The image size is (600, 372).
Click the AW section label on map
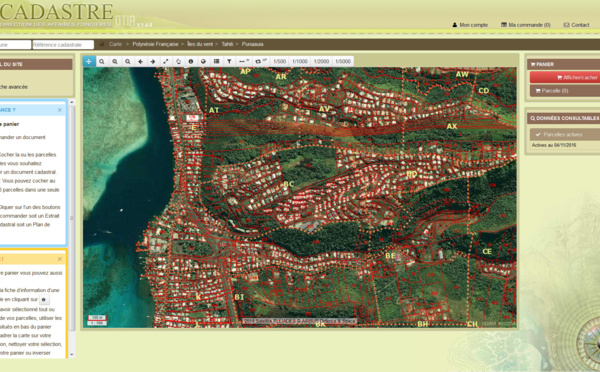pos(462,74)
